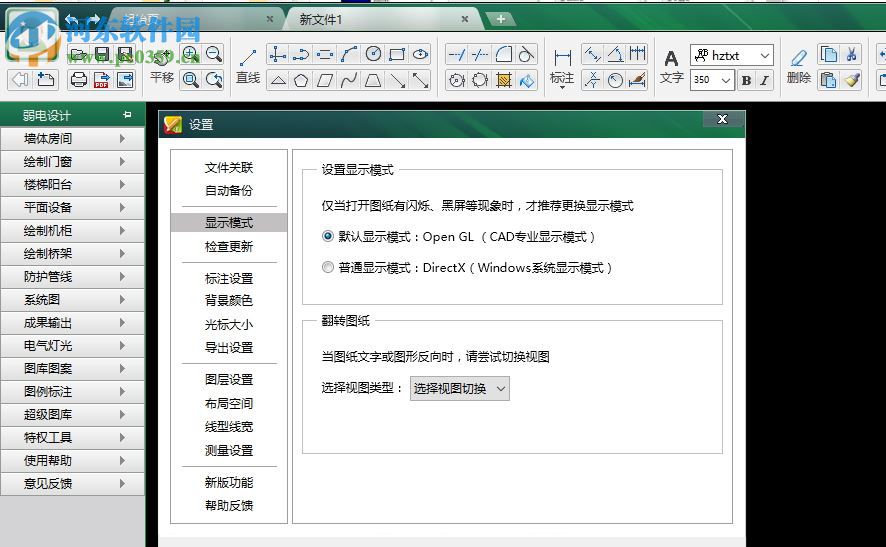Click the first floppy disk save icon

102,54
